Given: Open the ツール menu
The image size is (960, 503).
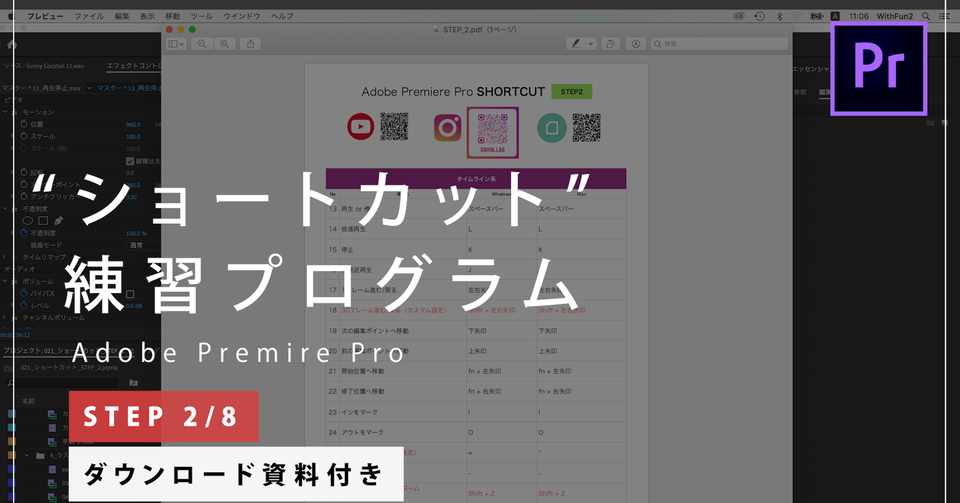Looking at the screenshot, I should (x=201, y=17).
